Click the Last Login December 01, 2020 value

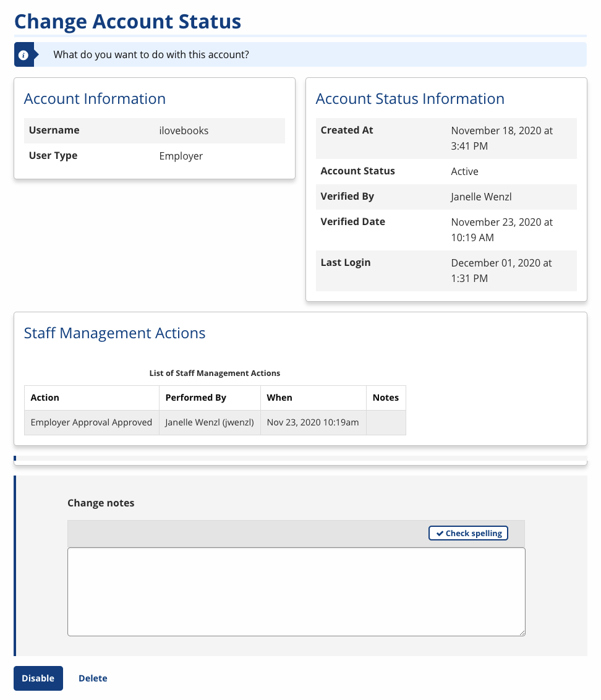(501, 270)
